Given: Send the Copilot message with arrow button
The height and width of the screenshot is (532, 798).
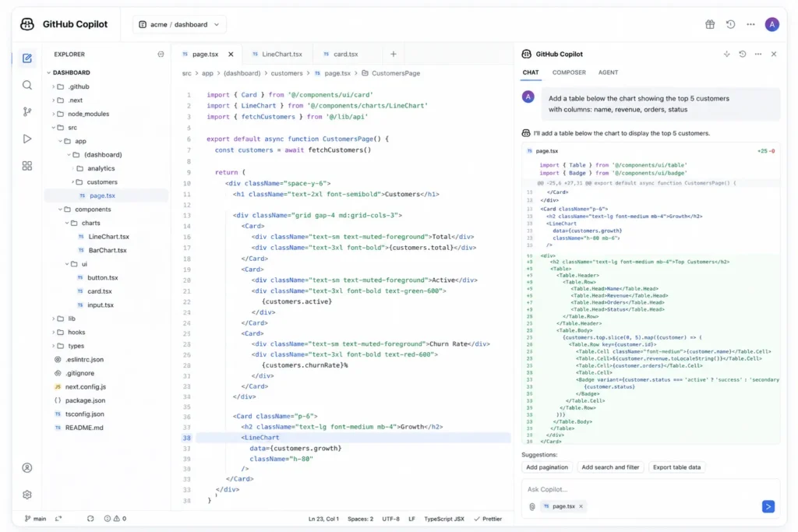Looking at the screenshot, I should [x=768, y=506].
